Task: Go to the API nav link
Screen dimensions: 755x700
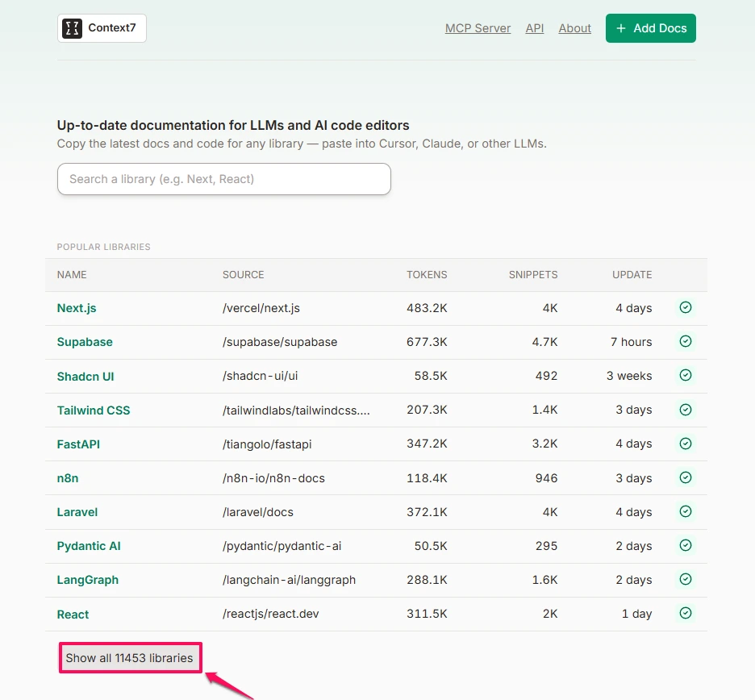Action: point(534,28)
